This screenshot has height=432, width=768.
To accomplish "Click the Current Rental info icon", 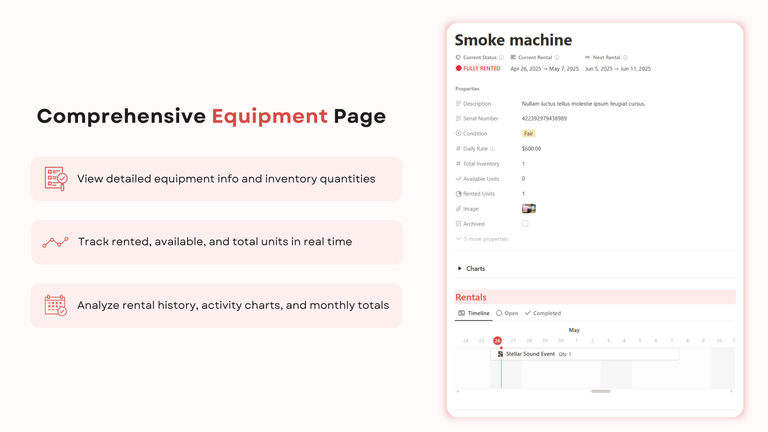I will [x=556, y=57].
